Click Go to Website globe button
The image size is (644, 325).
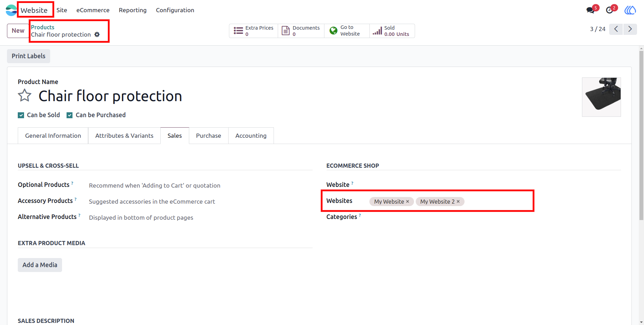347,31
